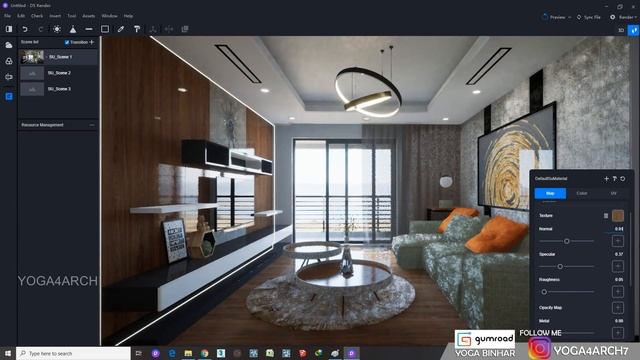The width and height of the screenshot is (640, 360).
Task: Open the File menu
Action: click(x=7, y=16)
